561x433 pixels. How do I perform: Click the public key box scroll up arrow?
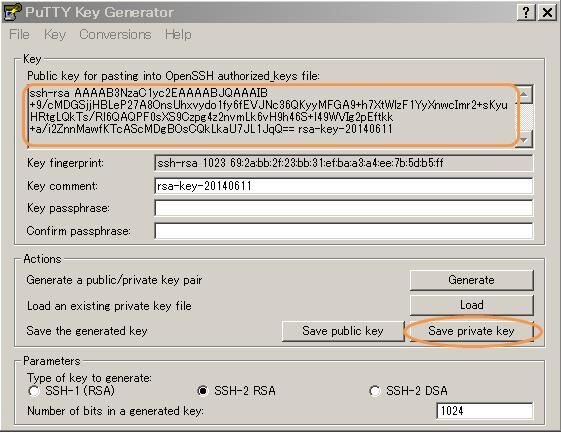coord(524,94)
